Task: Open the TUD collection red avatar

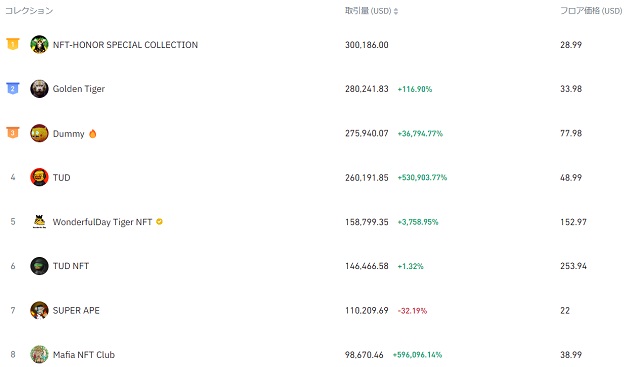Action: click(39, 177)
